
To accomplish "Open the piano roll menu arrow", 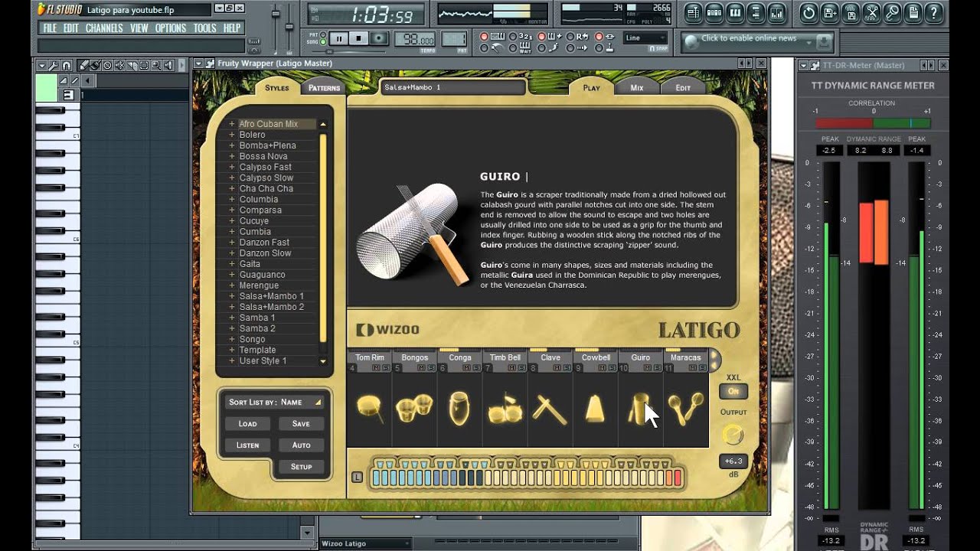I will [x=42, y=66].
